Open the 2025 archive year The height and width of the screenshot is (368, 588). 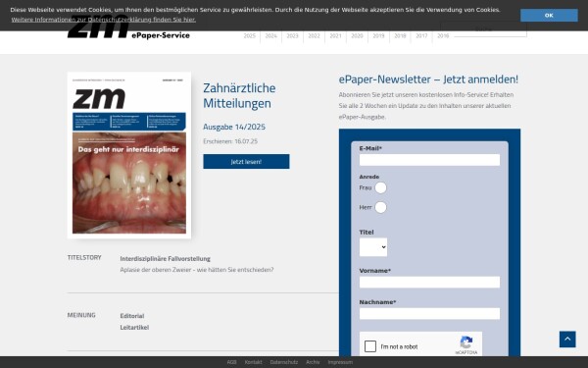249,36
